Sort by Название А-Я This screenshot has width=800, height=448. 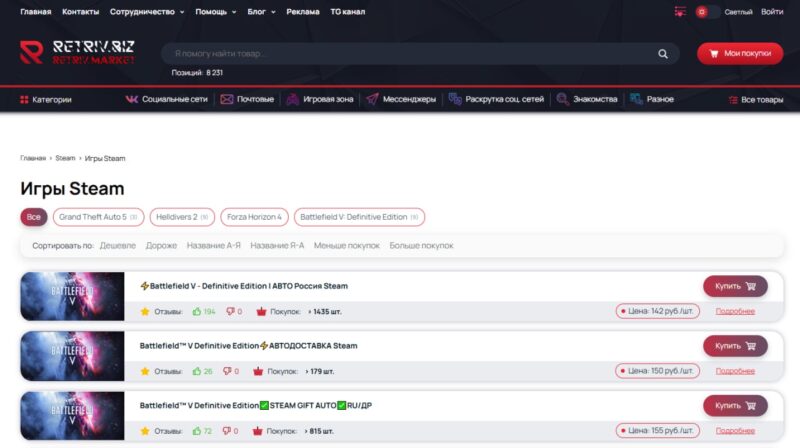point(213,245)
